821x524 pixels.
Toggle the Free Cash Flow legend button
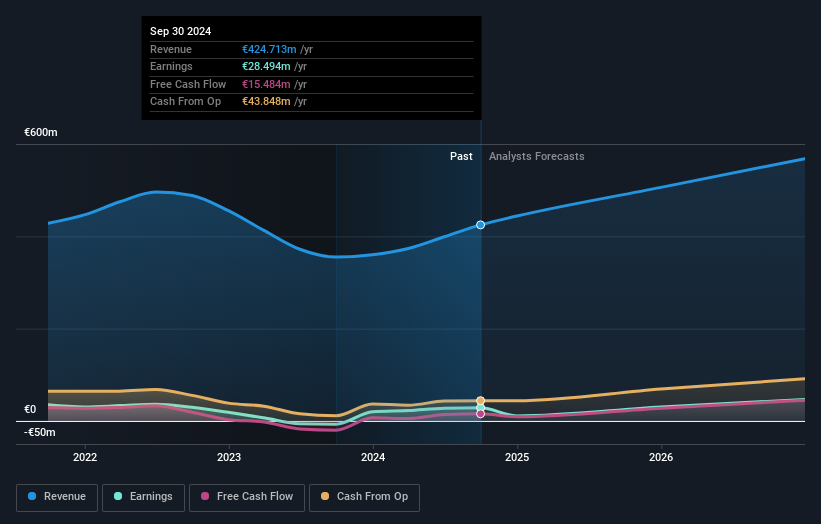[247, 497]
